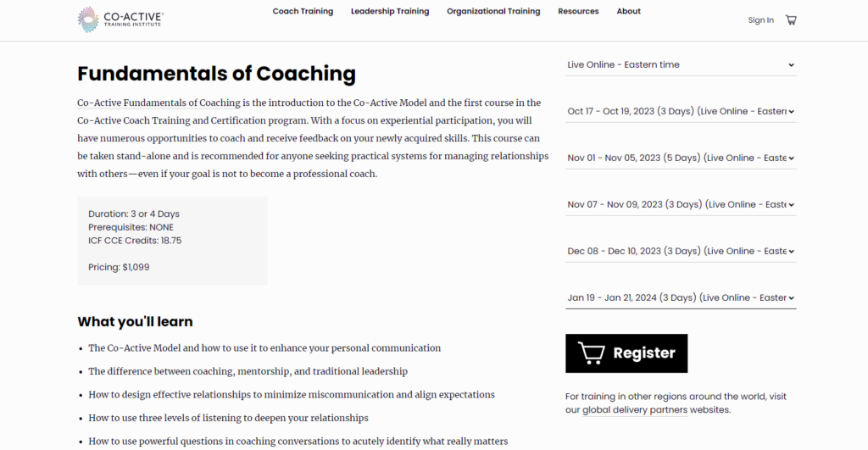Click the Co-Active Fundamentals of Coaching link
The height and width of the screenshot is (450, 868).
(159, 103)
